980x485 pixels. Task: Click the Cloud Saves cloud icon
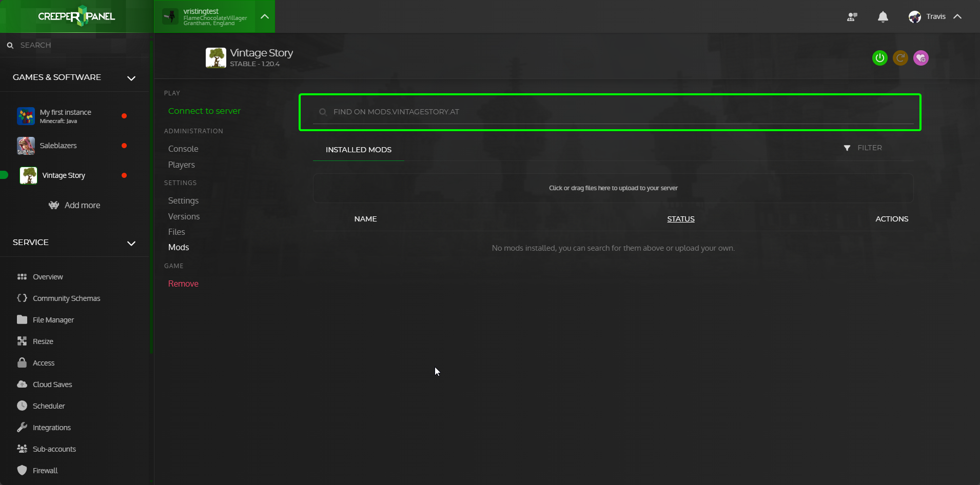click(22, 384)
